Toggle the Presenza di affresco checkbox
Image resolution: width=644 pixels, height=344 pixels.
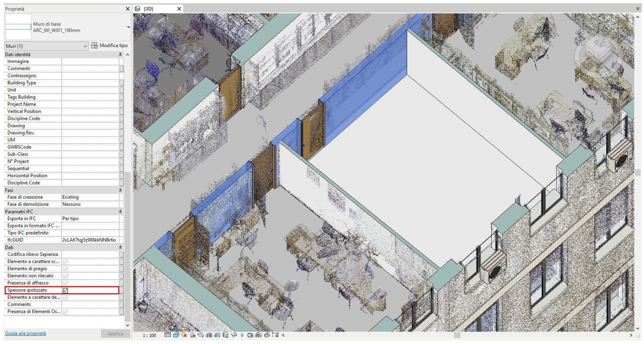pos(65,283)
